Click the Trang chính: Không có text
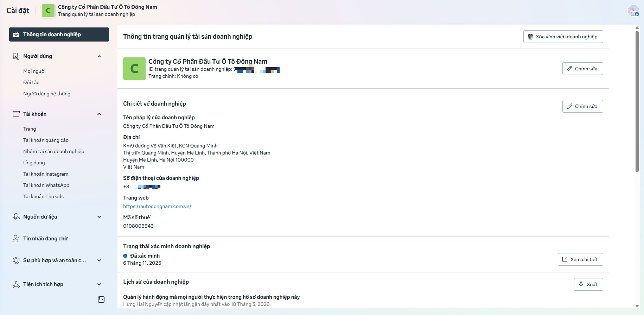Screen dimensions: 644x315 click(173, 76)
